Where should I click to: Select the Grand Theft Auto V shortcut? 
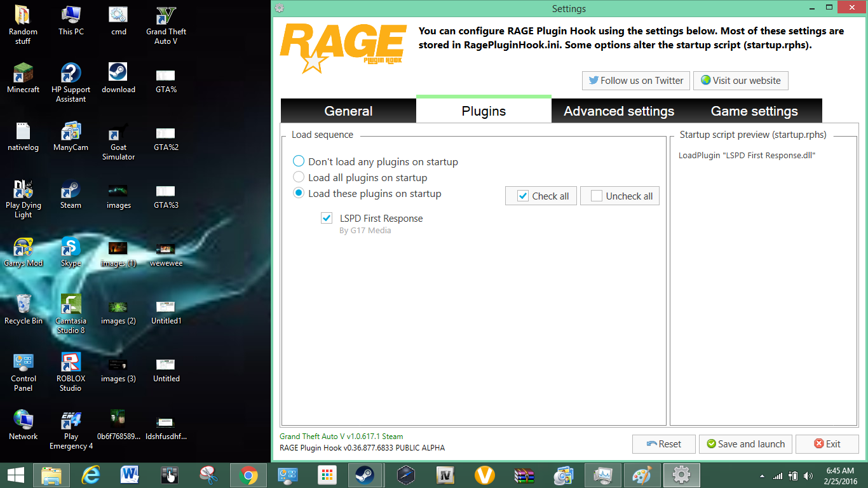pyautogui.click(x=166, y=25)
